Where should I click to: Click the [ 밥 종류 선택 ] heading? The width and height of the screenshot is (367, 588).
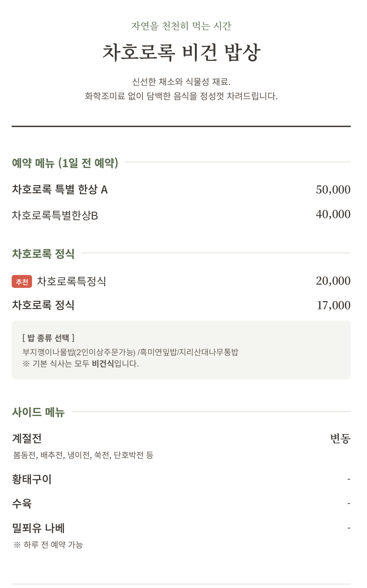[48, 338]
